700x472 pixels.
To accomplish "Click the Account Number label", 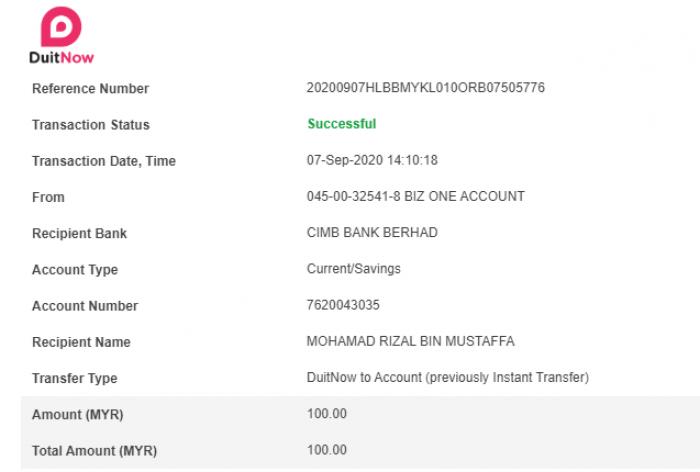I will 85,306.
